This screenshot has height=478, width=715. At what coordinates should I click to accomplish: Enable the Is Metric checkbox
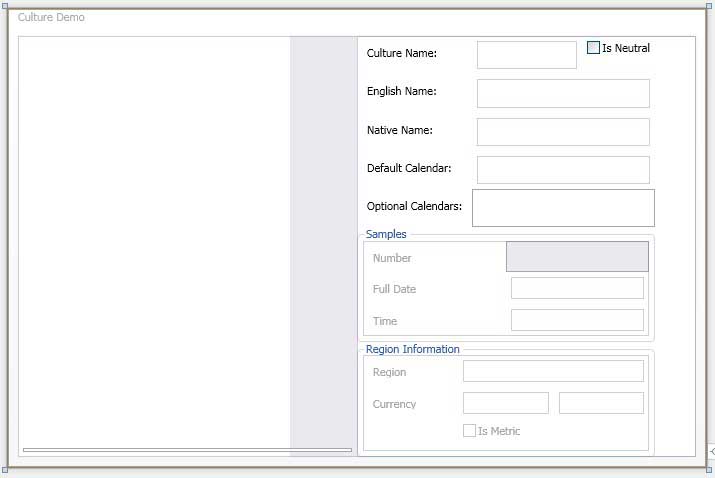(x=469, y=431)
